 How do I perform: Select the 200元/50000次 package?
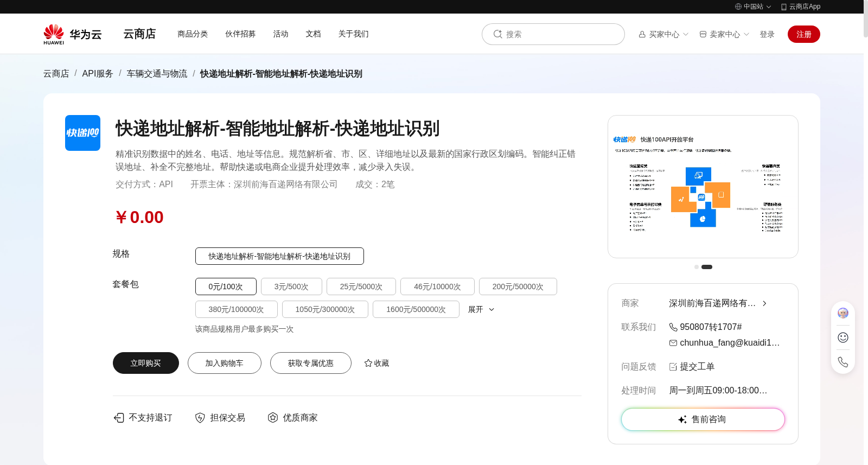coord(518,286)
